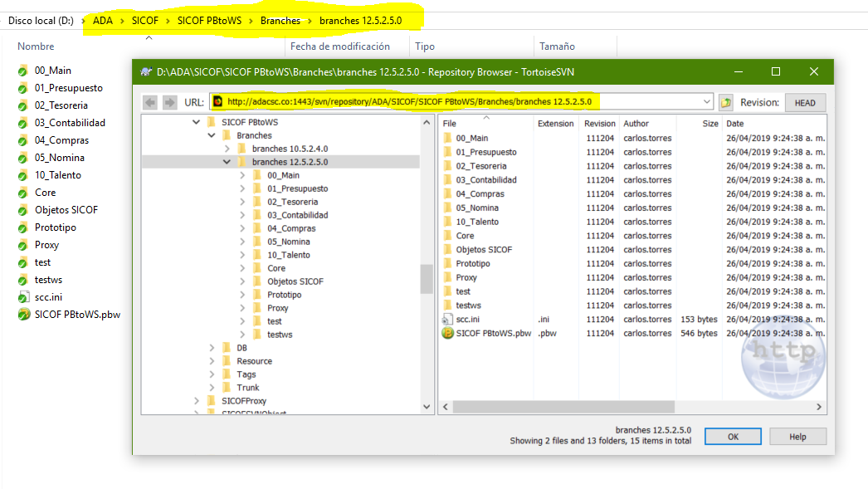Open the SICOF PBtoWS.pbw file icon in file list

(448, 333)
